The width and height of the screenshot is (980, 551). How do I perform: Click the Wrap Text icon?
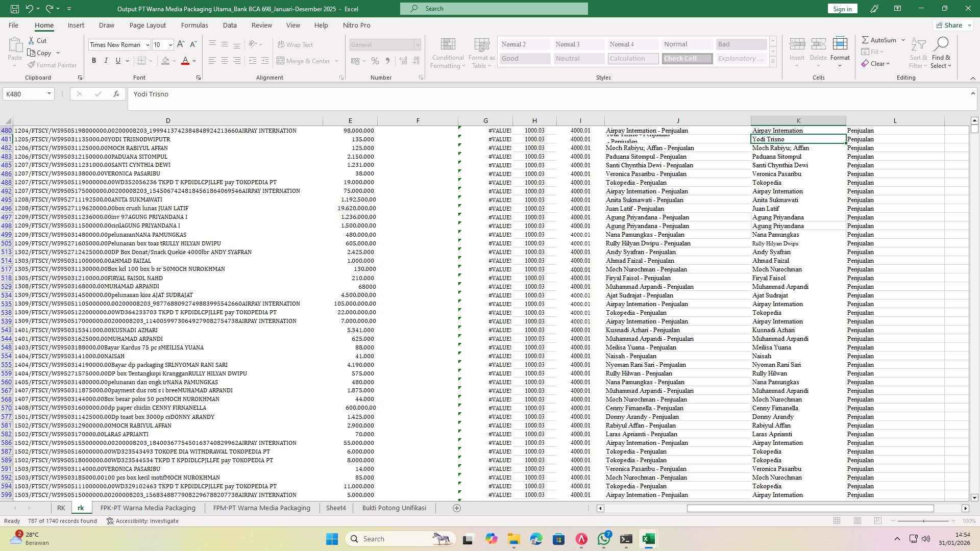click(296, 44)
